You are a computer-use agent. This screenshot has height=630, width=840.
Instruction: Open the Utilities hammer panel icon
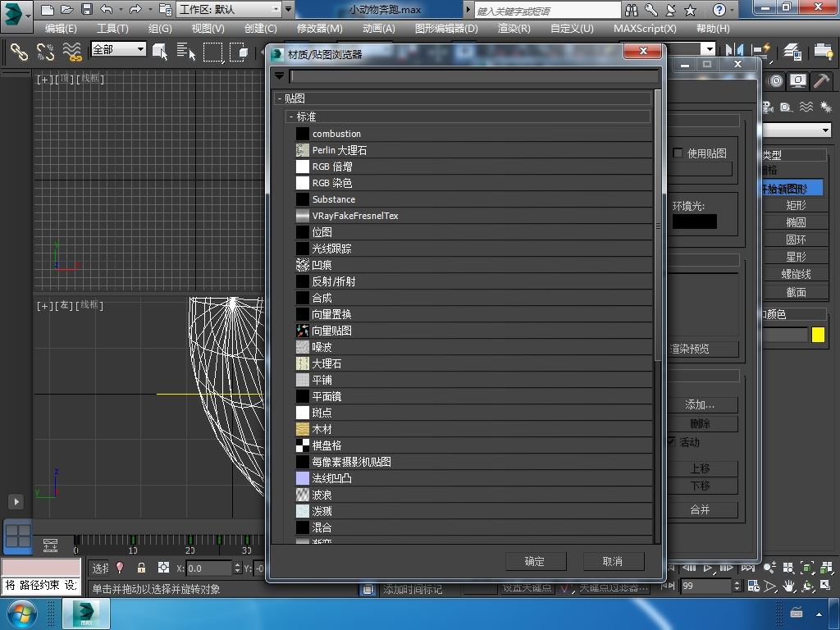tap(819, 81)
